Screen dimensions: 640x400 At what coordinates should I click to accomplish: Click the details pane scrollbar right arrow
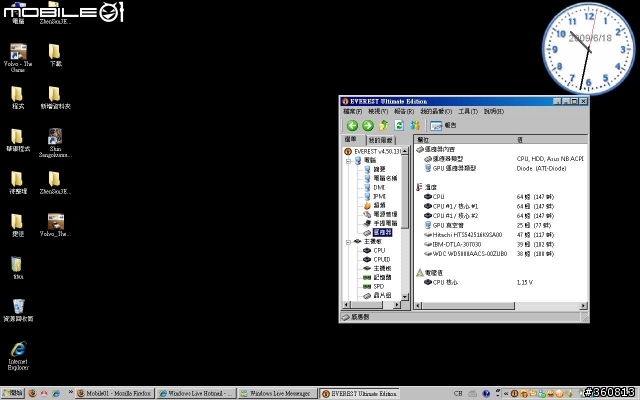coord(584,305)
